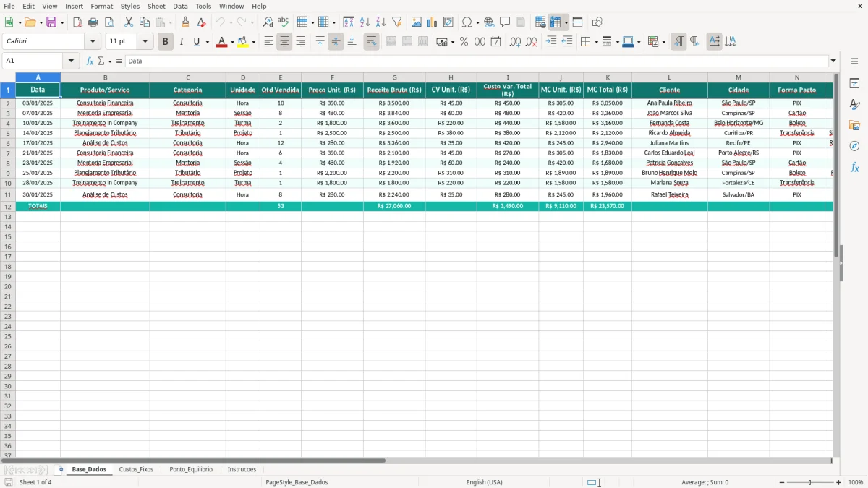
Task: Run the Spelling check
Action: [284, 22]
